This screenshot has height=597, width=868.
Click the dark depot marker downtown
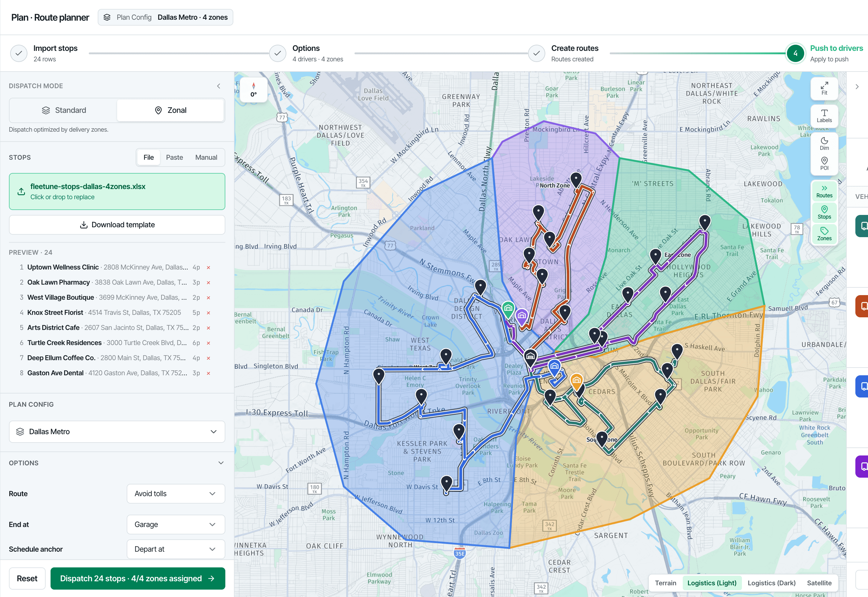coord(530,358)
